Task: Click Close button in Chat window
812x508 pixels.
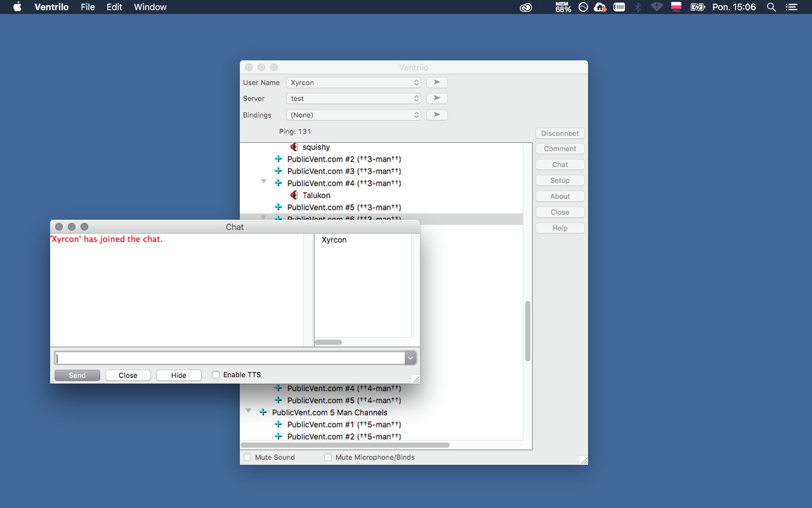Action: 128,375
